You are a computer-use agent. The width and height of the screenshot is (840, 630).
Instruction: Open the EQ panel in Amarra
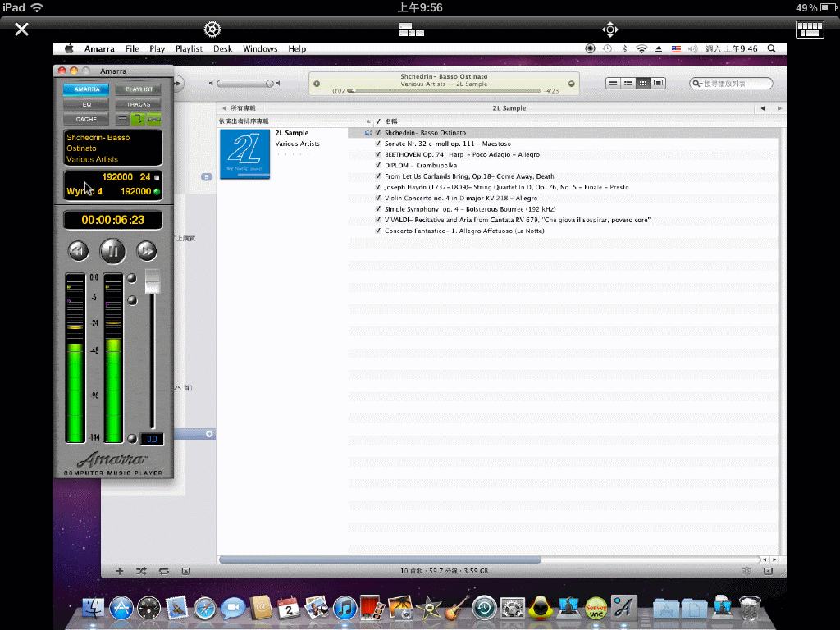click(x=86, y=104)
